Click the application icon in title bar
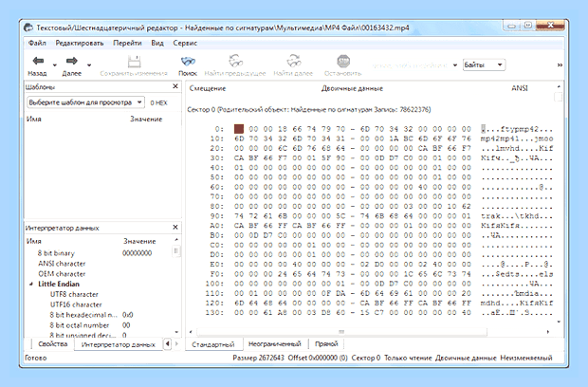 tap(28, 28)
